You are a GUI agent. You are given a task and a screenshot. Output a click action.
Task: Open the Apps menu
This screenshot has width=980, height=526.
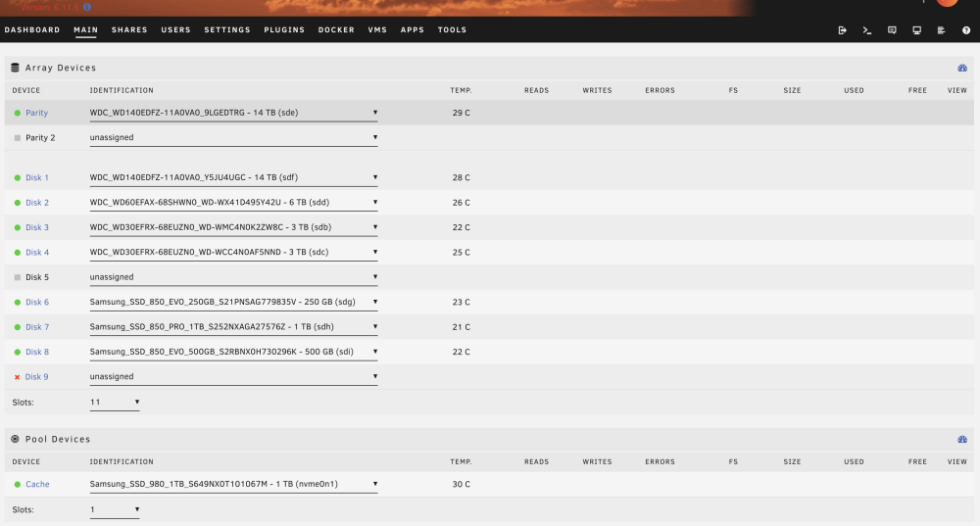tap(413, 30)
